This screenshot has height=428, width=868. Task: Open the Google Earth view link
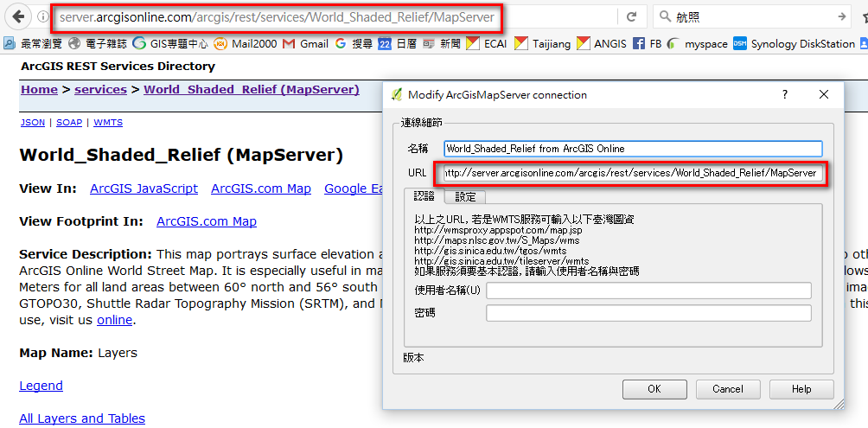pos(354,188)
